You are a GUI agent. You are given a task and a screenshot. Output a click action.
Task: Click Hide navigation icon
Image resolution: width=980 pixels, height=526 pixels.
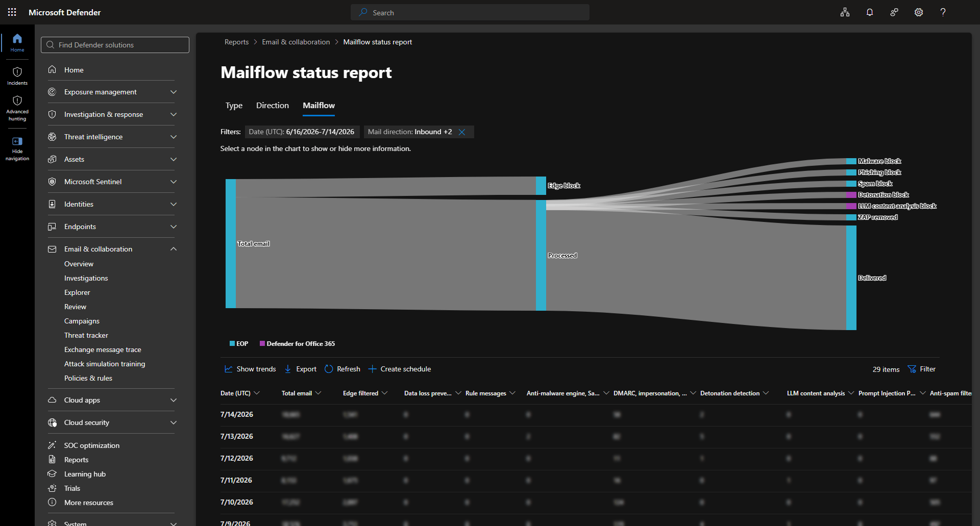[17, 141]
